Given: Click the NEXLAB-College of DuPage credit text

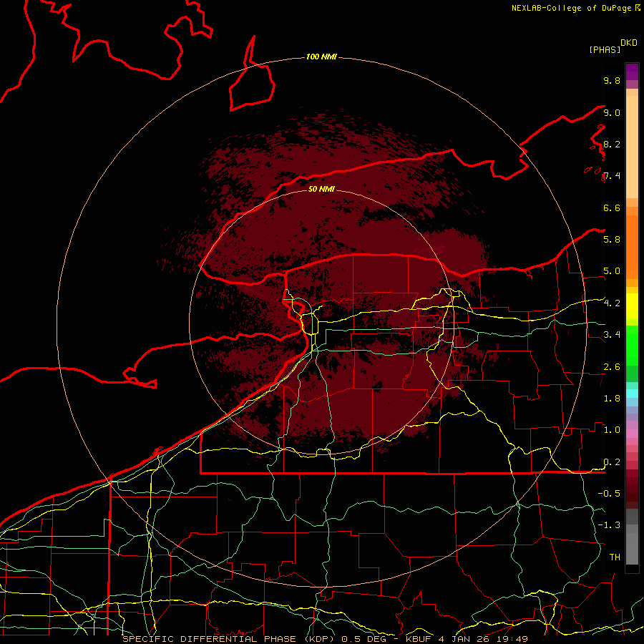Looking at the screenshot, I should click(572, 8).
